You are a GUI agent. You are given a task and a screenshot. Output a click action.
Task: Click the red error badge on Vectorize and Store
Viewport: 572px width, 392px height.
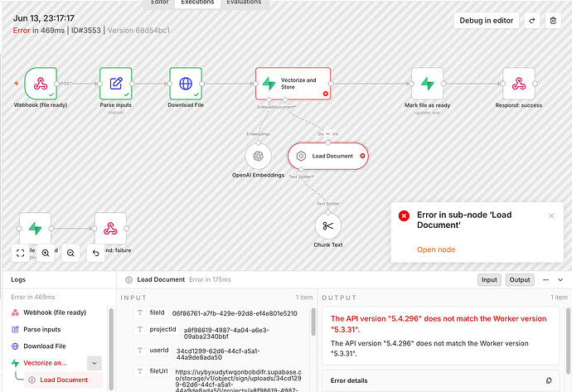tap(326, 94)
